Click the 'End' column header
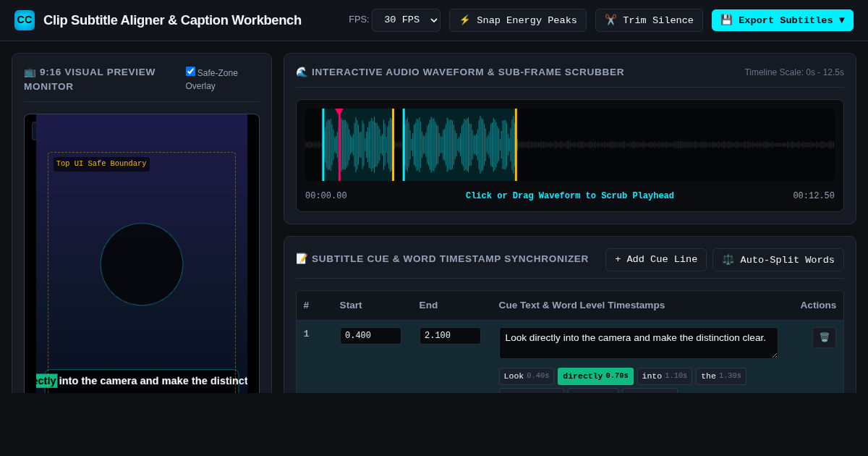The width and height of the screenshot is (868, 456). pos(428,305)
